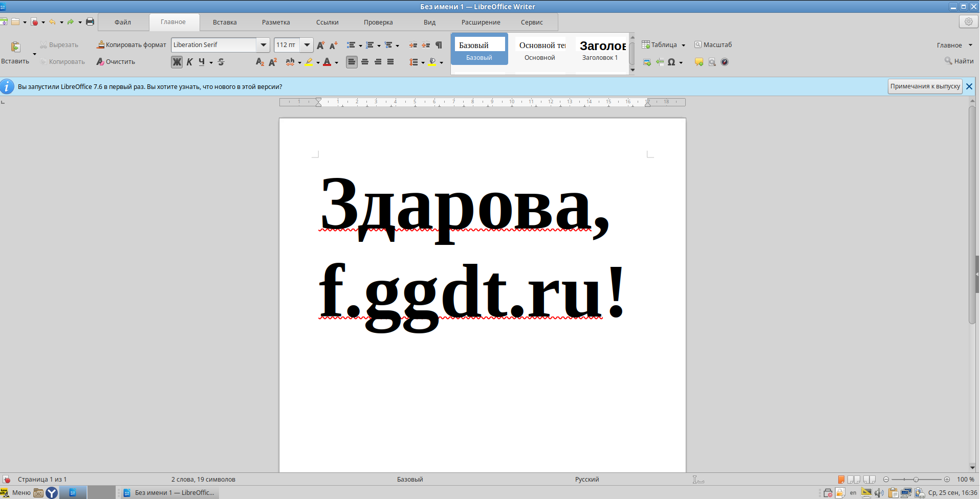The height and width of the screenshot is (499, 980).
Task: Click the Paste clipboard icon
Action: [x=15, y=47]
